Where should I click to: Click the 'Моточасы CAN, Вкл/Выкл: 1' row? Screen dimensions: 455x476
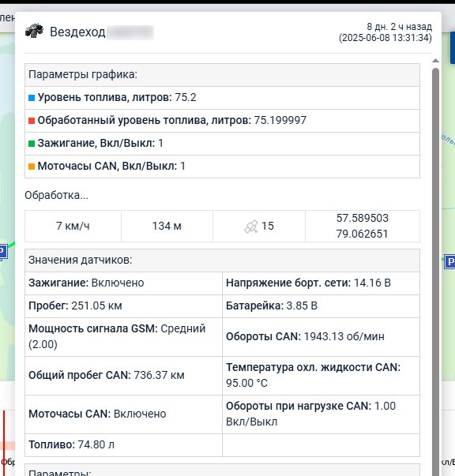coord(222,167)
